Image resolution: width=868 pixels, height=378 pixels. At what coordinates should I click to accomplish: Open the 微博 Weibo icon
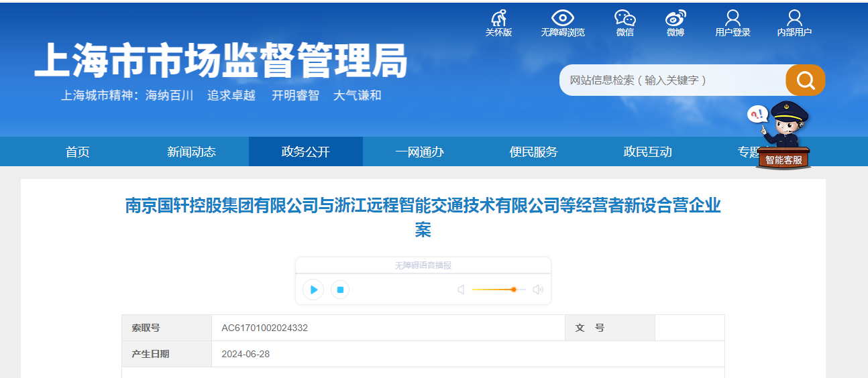pos(675,18)
